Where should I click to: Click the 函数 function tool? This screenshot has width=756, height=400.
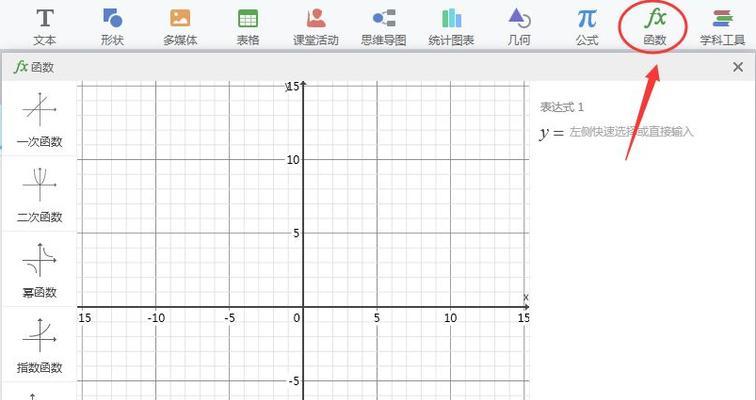click(x=655, y=27)
